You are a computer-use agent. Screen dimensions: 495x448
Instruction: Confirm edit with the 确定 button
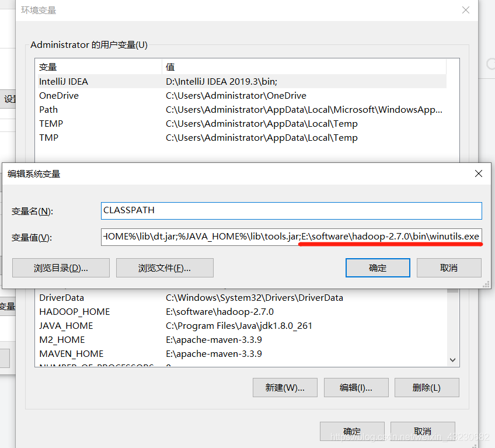coord(378,268)
